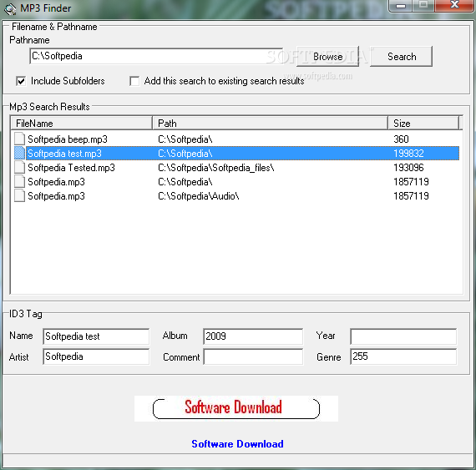
Task: Sort results by the Size column header
Action: [x=423, y=124]
